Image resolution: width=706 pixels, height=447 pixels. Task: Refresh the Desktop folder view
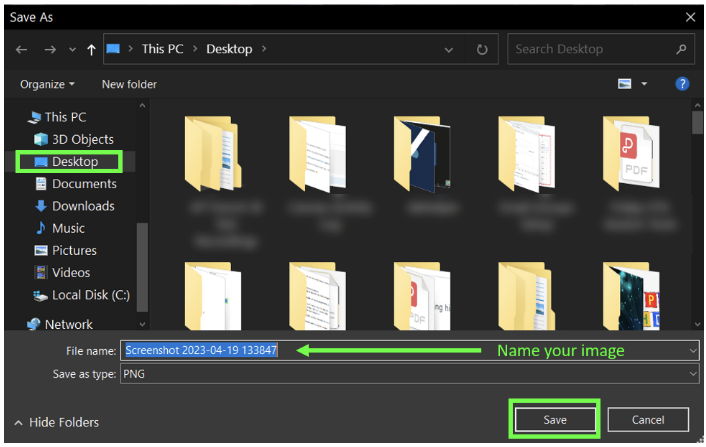(482, 49)
